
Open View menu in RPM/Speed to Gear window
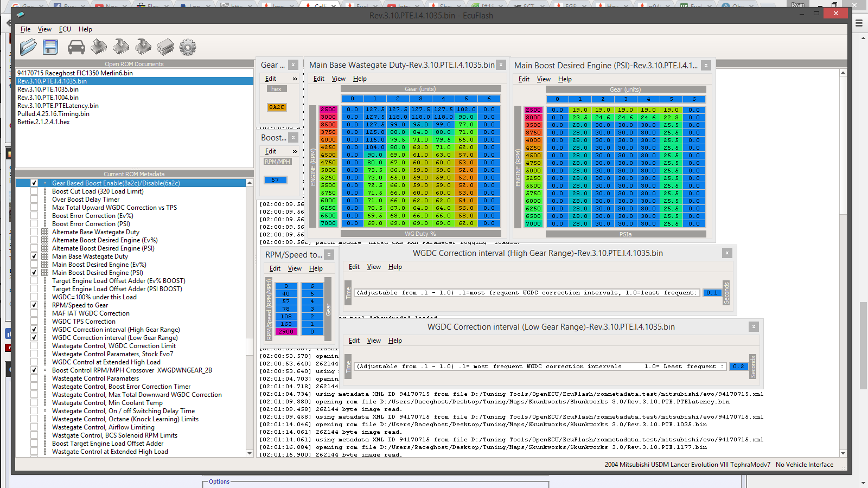[x=295, y=268]
